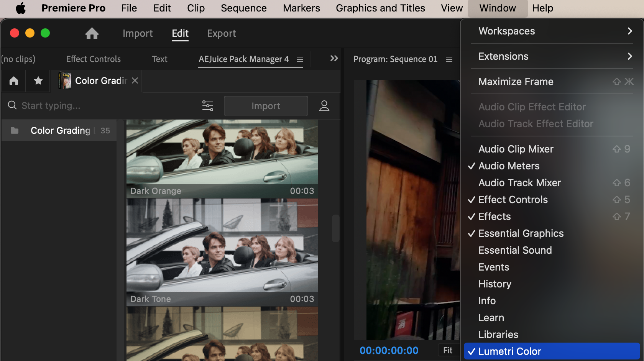Viewport: 644px width, 361px height.
Task: Open AEJuice Pack Manager panel menu icon
Action: click(300, 59)
